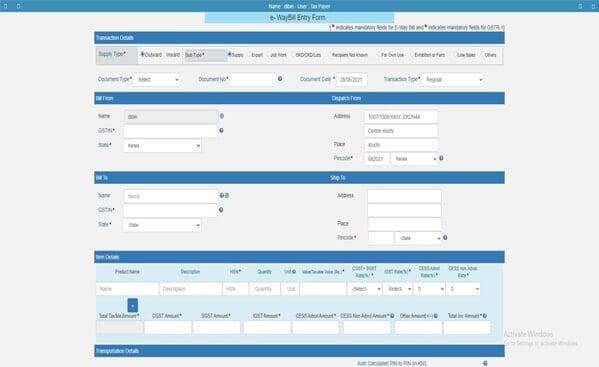
Task: Click the Document Date field
Action: click(351, 79)
